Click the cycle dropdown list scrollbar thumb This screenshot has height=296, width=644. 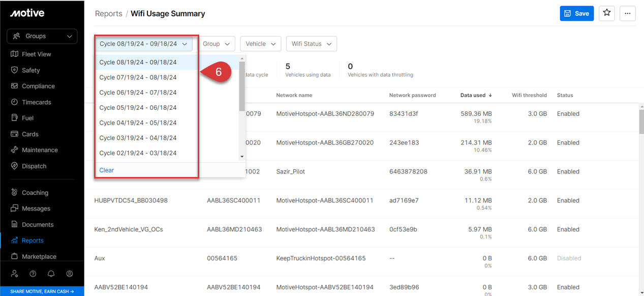(x=242, y=86)
